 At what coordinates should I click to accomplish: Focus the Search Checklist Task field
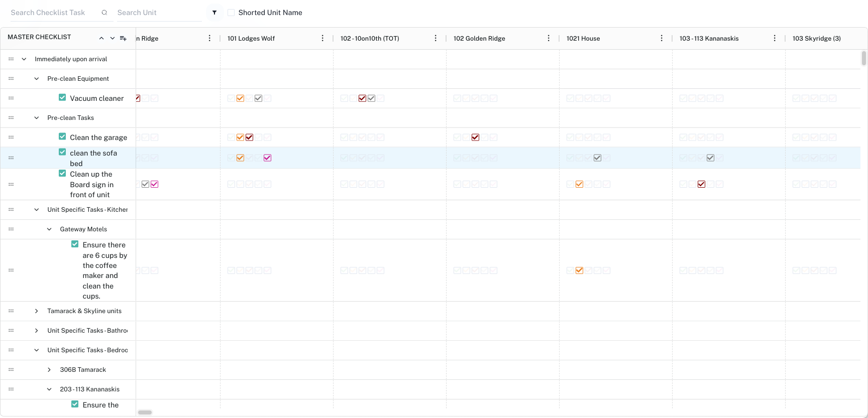click(54, 13)
